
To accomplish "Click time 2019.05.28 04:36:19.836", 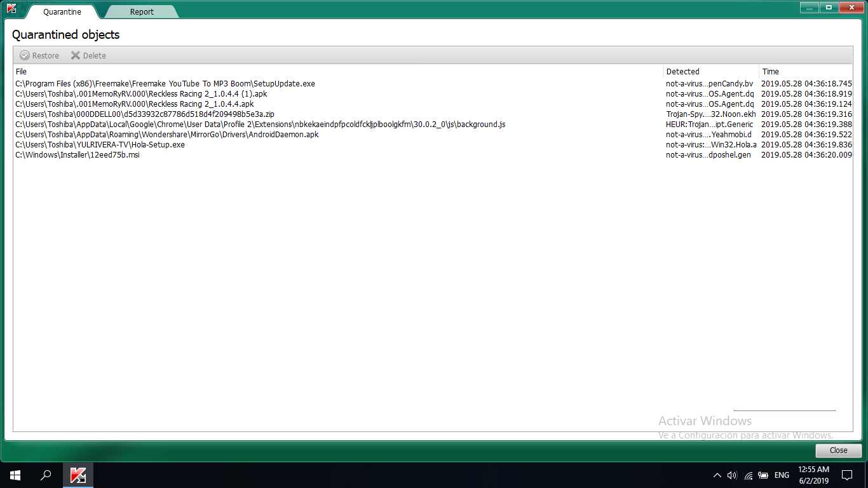I will point(806,145).
